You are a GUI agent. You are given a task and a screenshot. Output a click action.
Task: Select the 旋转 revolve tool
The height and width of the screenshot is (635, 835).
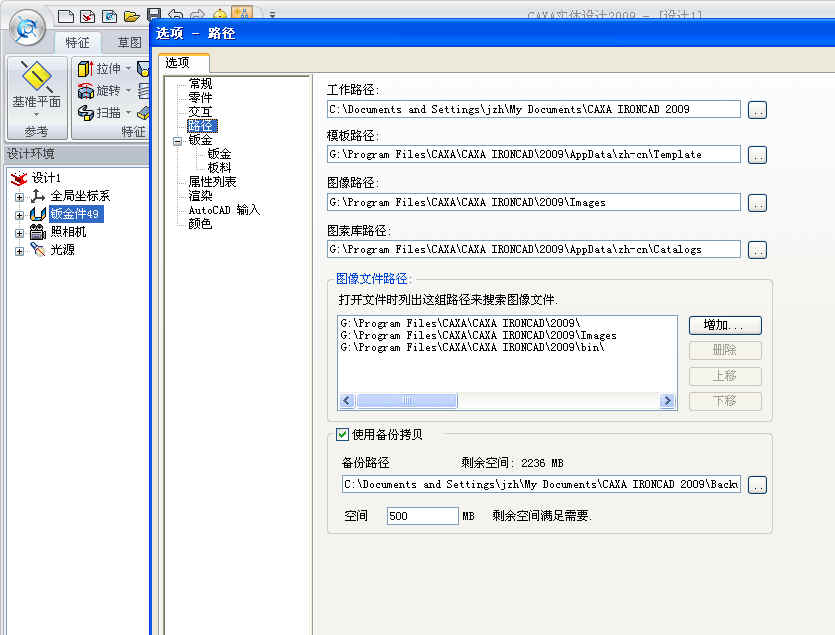pos(99,91)
